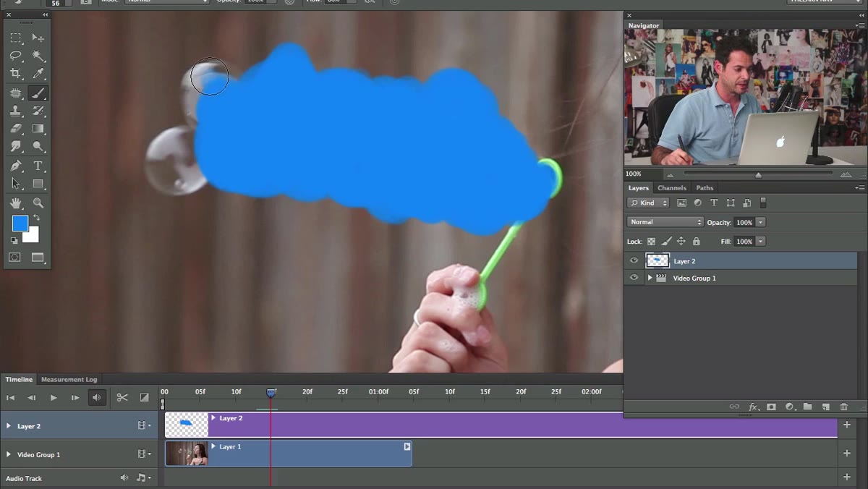Select the Layer 1 video clip thumbnail
The width and height of the screenshot is (868, 489).
pyautogui.click(x=187, y=454)
